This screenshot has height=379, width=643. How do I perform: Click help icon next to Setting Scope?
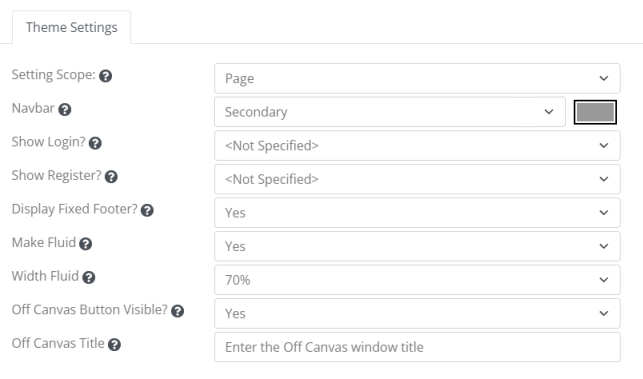(x=105, y=76)
